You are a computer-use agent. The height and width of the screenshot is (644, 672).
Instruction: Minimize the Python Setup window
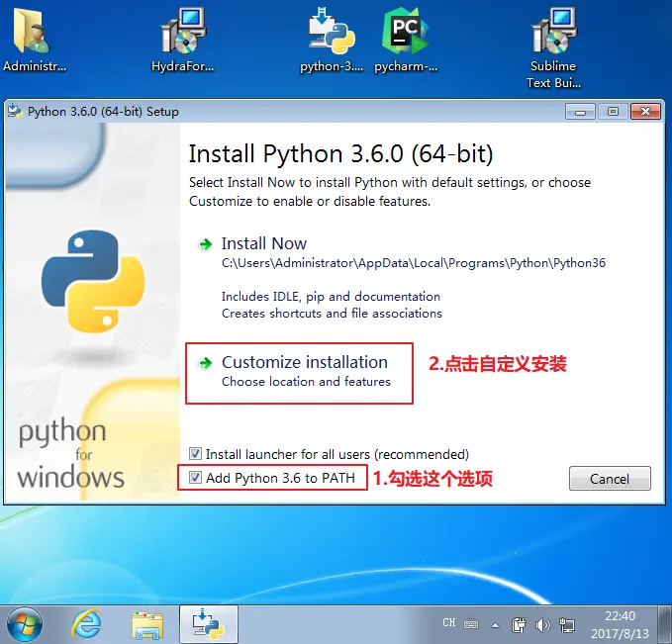[580, 112]
